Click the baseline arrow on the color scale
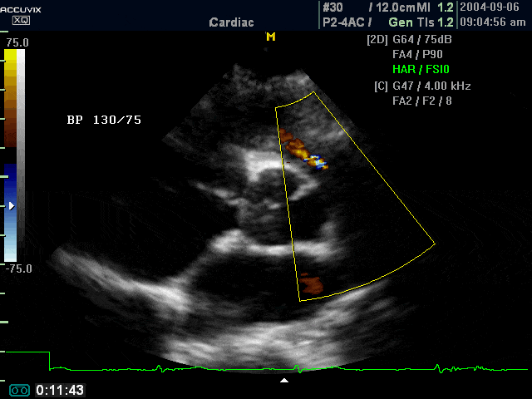The height and width of the screenshot is (399, 532). (x=11, y=204)
